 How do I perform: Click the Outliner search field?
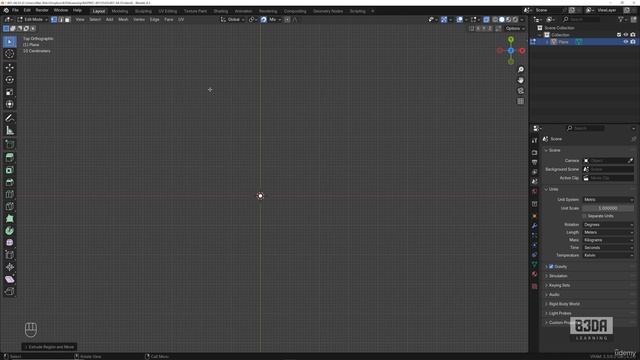pos(581,20)
